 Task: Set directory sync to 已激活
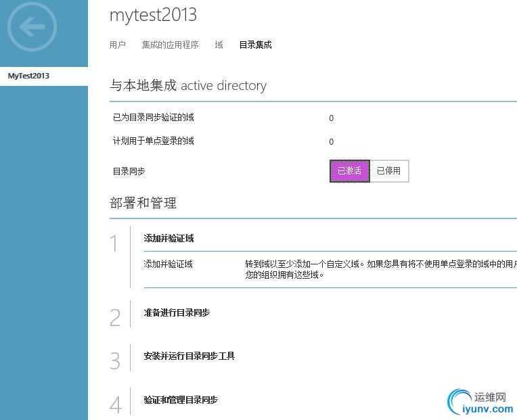coord(349,171)
